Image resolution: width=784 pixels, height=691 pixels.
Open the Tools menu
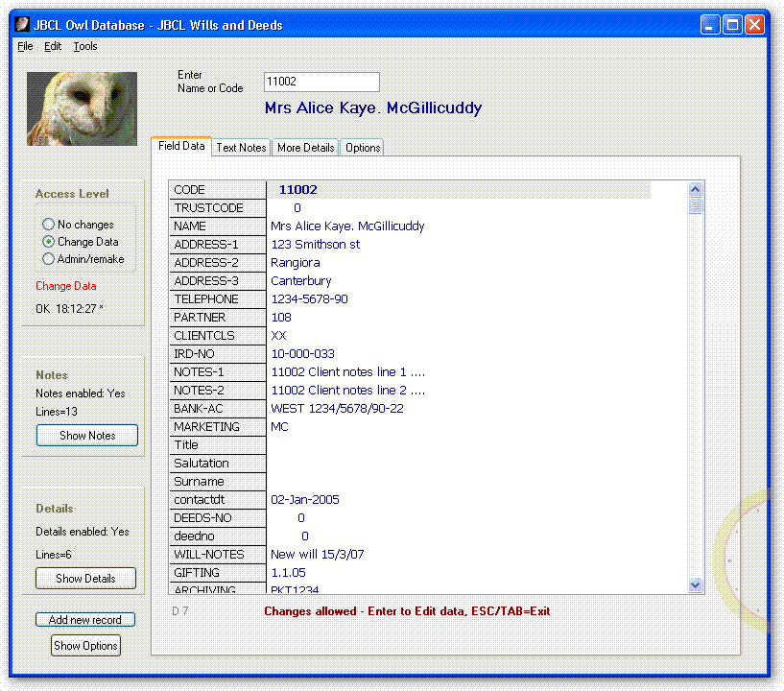[85, 46]
